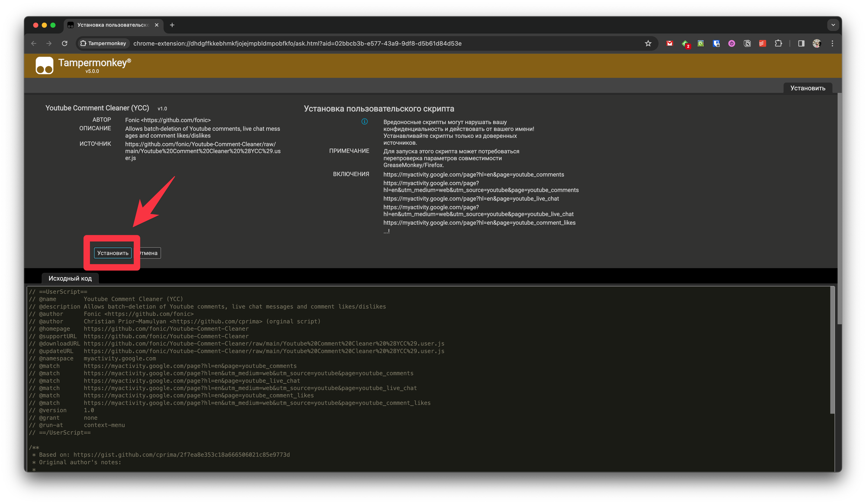Open the Chrome extensions puzzle menu
The image size is (866, 504).
[x=778, y=43]
